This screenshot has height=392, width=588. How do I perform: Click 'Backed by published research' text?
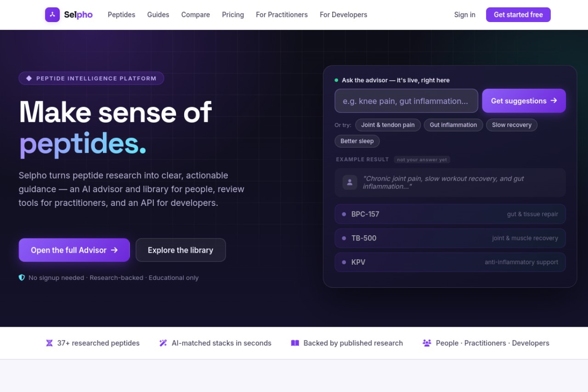(353, 343)
